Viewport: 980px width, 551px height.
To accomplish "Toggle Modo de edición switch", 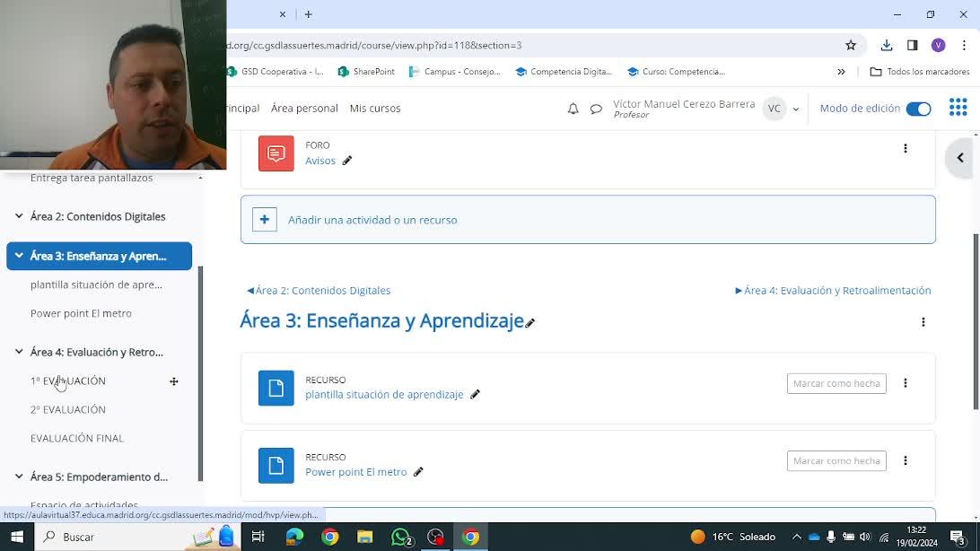I will click(x=918, y=109).
